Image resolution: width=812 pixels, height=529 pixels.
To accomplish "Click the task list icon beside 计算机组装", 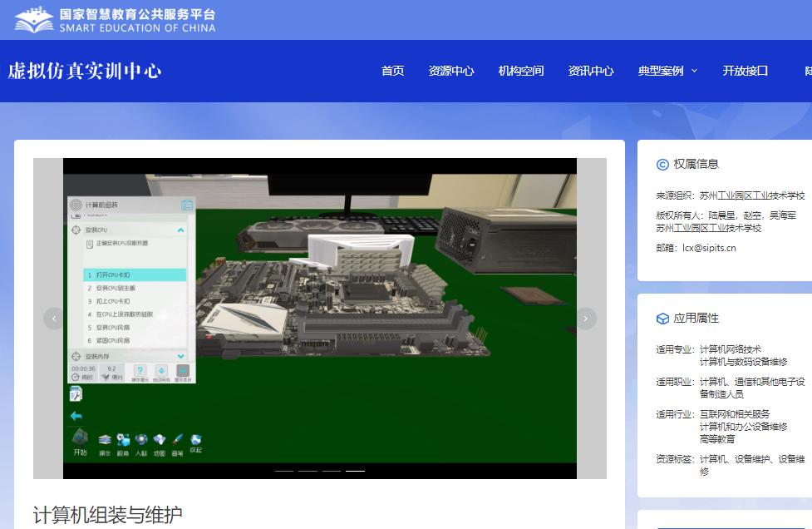I will [x=187, y=205].
